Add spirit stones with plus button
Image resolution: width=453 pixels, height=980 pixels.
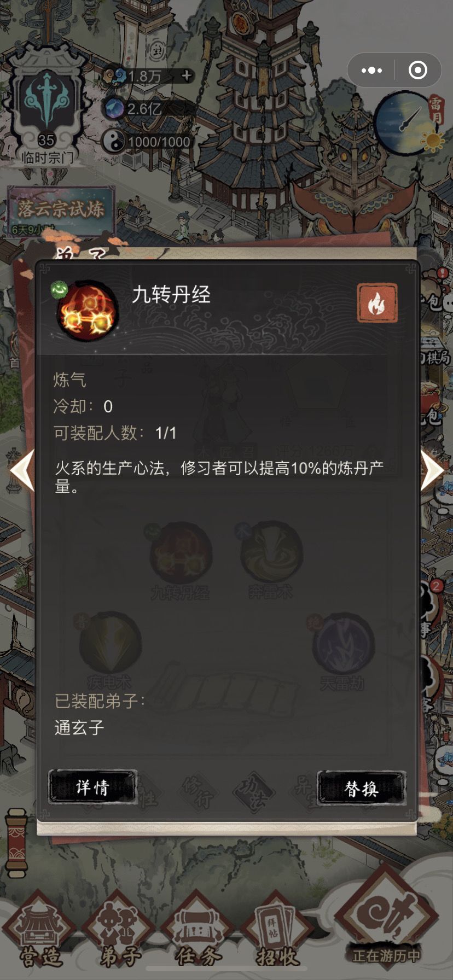click(187, 75)
